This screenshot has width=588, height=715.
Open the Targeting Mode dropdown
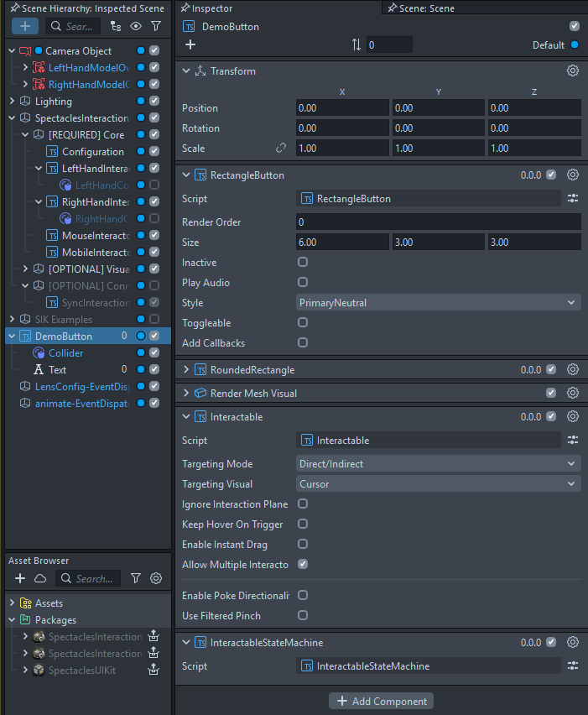(438, 464)
